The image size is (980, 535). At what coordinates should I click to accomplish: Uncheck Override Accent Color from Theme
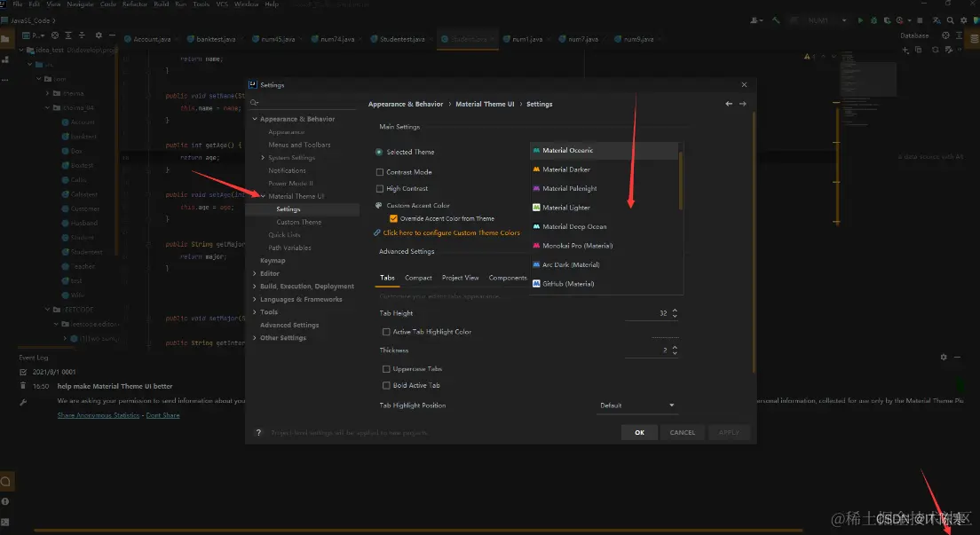(393, 219)
